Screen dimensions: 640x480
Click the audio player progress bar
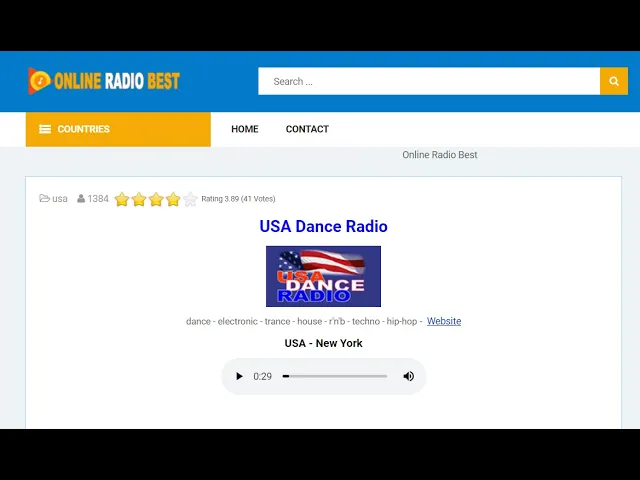point(335,376)
